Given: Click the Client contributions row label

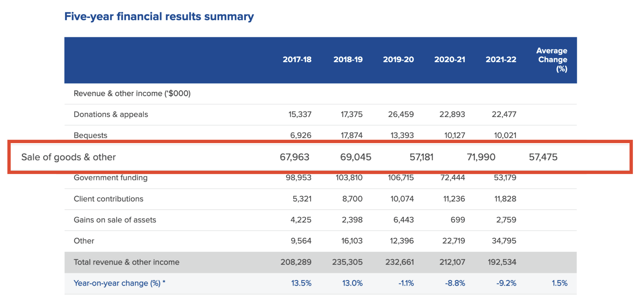Looking at the screenshot, I should pyautogui.click(x=108, y=199).
